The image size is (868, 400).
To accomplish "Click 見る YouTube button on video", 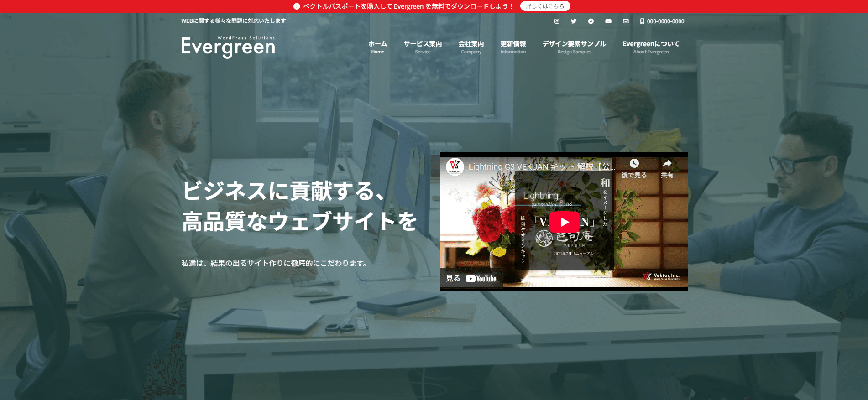I will pyautogui.click(x=471, y=279).
